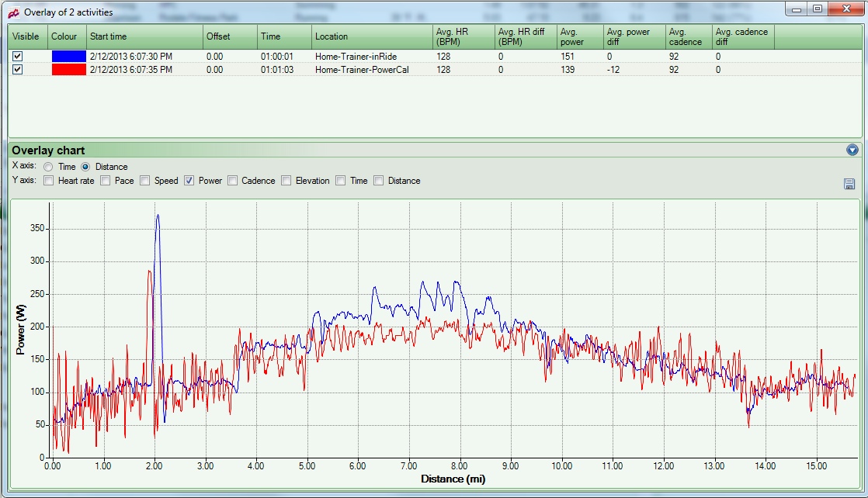Click the save chart disk icon
Screen dimensions: 868x498
[849, 184]
